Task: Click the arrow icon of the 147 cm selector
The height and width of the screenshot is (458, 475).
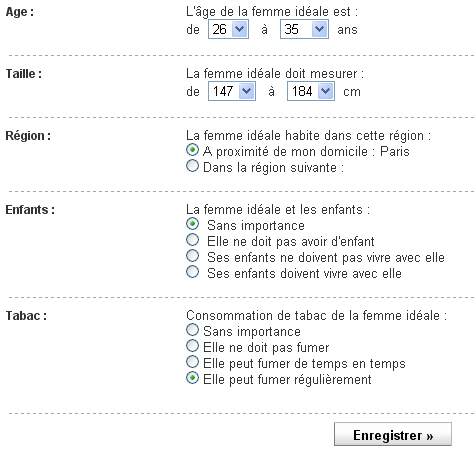Action: (x=246, y=91)
